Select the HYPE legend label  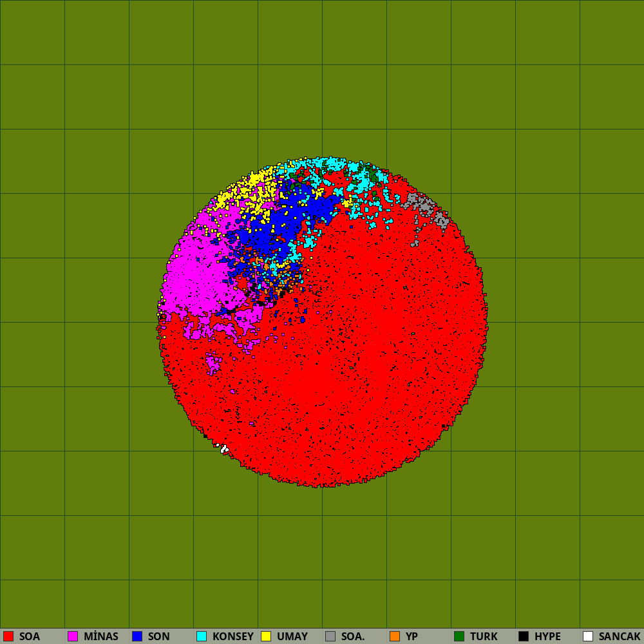coord(547,637)
